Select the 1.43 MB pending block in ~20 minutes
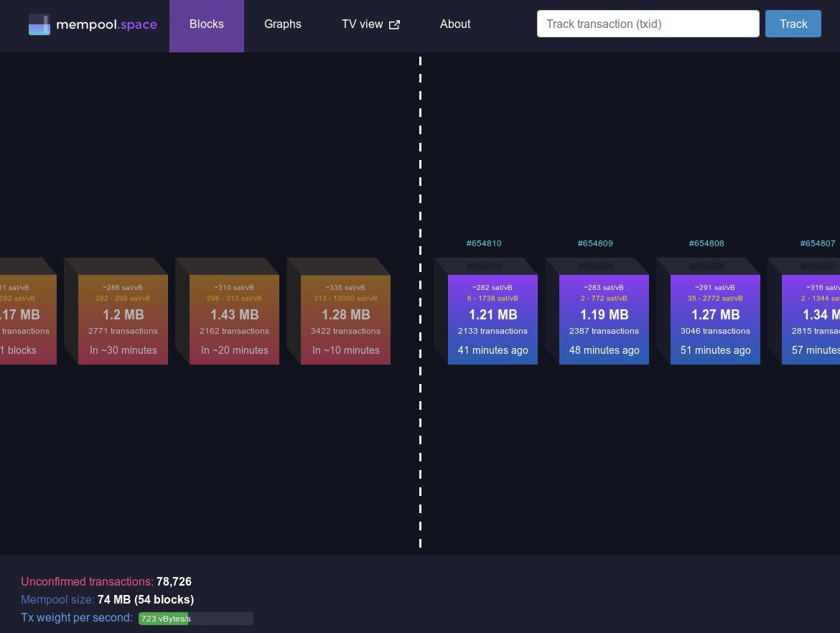Screen dimensions: 840x633 tap(235, 319)
